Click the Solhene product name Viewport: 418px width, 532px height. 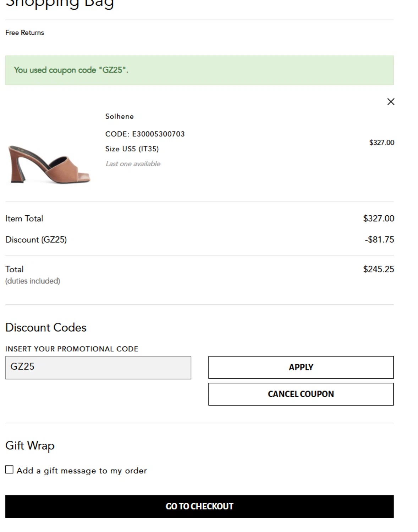pyautogui.click(x=119, y=116)
